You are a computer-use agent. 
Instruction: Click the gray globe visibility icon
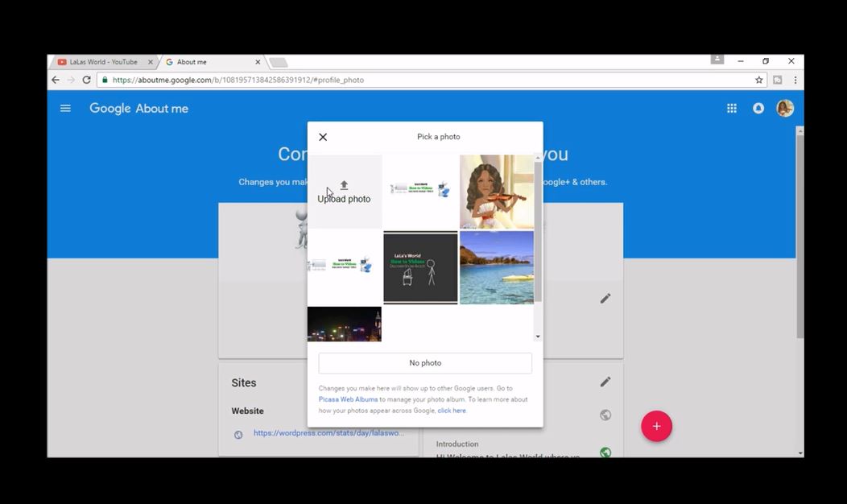[605, 415]
